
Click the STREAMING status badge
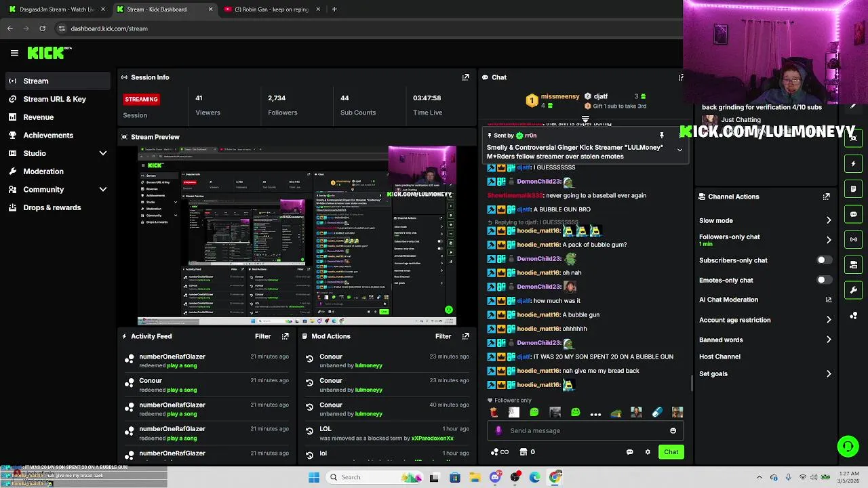click(141, 99)
